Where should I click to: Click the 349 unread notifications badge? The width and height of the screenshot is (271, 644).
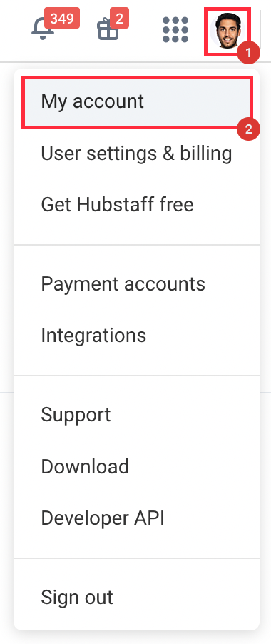[62, 19]
